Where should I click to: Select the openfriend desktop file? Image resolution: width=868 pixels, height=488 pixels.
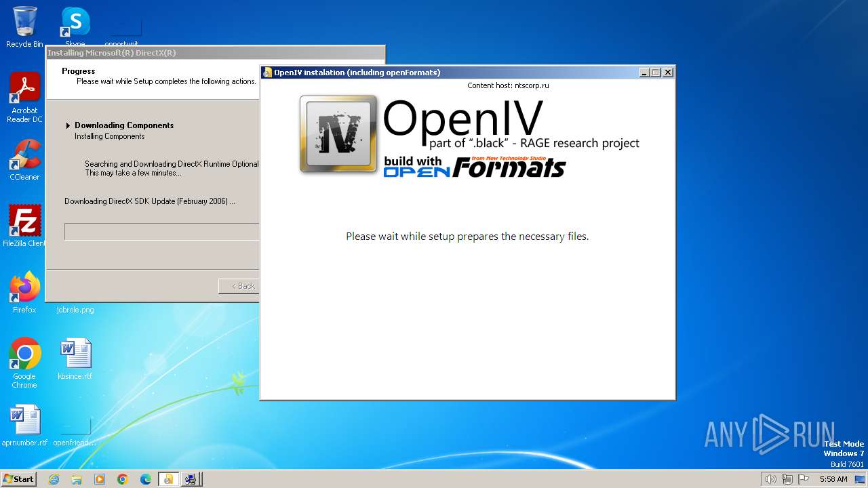(75, 431)
